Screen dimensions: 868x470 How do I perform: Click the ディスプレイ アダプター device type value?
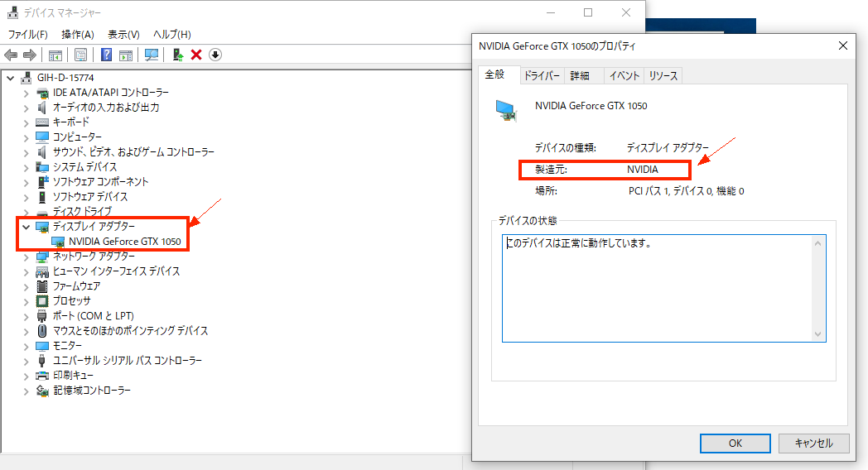pos(668,147)
